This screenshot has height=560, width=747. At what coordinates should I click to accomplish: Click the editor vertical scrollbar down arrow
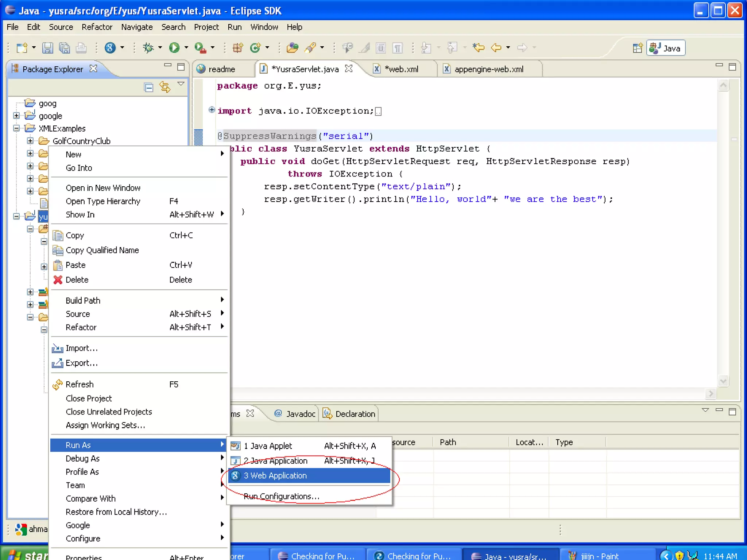[x=723, y=381]
